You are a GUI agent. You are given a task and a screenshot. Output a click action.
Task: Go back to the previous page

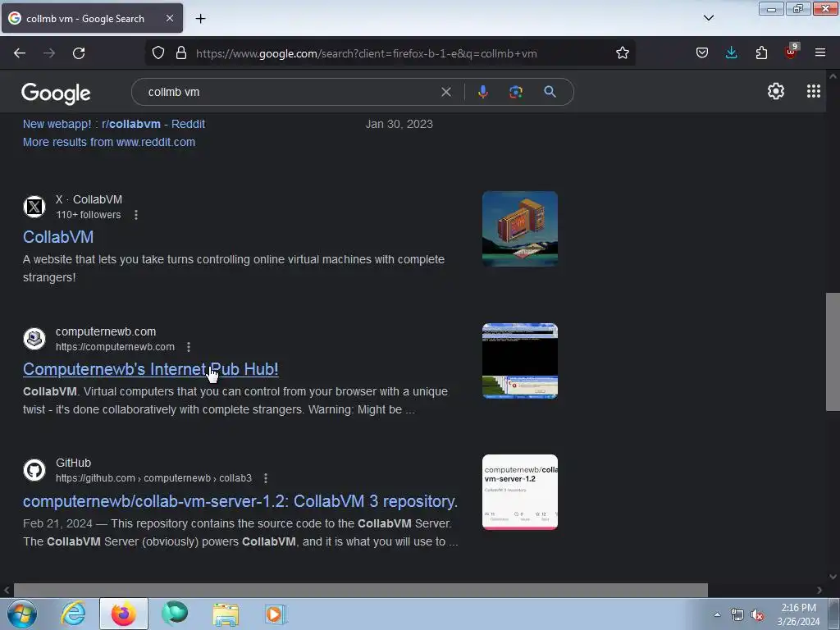20,53
